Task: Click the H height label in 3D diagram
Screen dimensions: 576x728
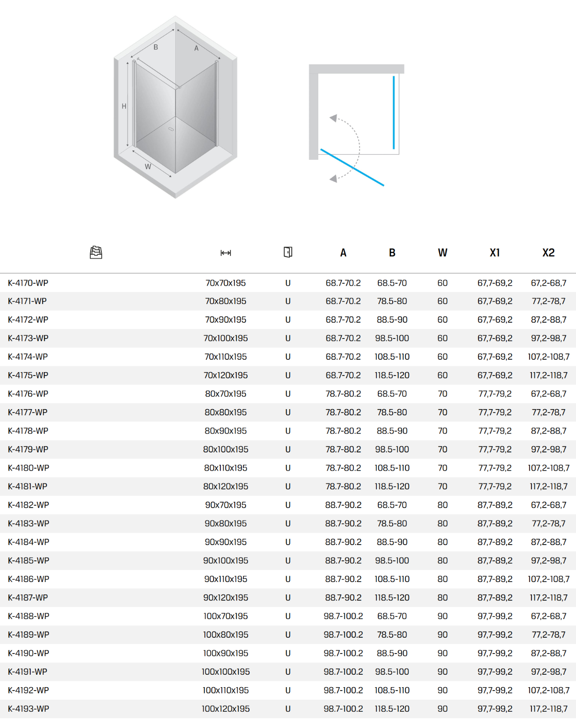Action: pyautogui.click(x=124, y=106)
